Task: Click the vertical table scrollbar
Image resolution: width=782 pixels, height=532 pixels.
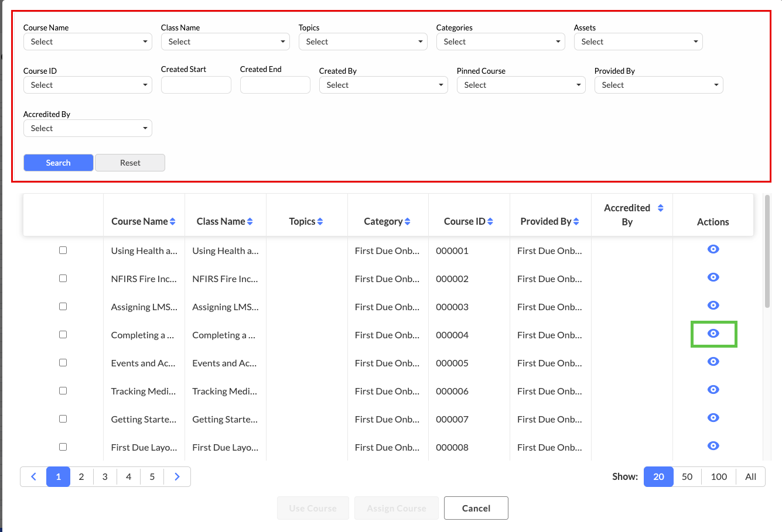Action: point(767,252)
